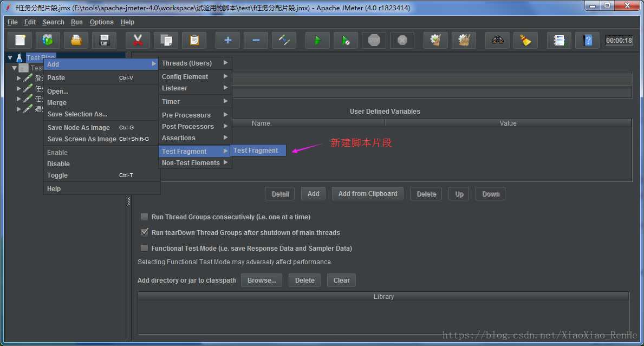Collapse the Test Plan tree node
The height and width of the screenshot is (346, 644).
click(x=10, y=58)
